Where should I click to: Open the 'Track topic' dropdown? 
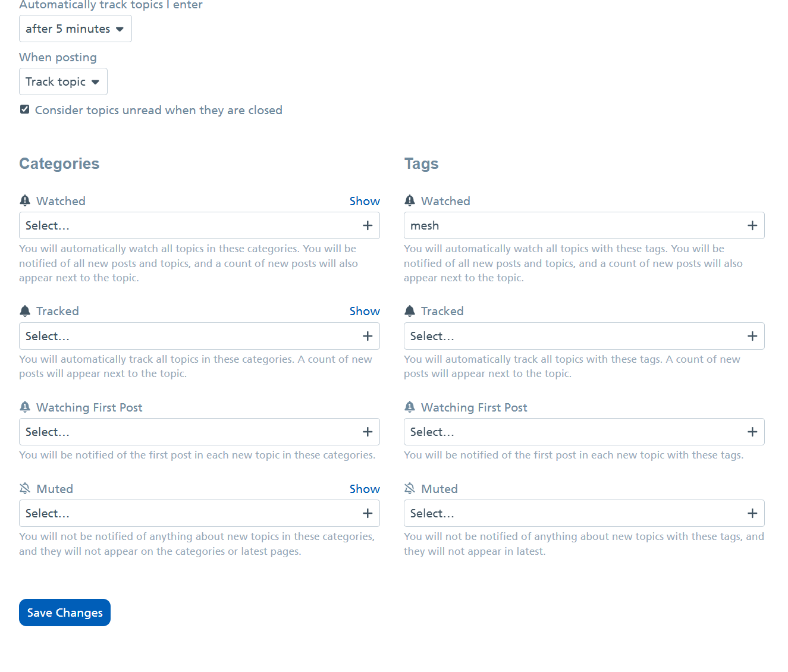[63, 81]
